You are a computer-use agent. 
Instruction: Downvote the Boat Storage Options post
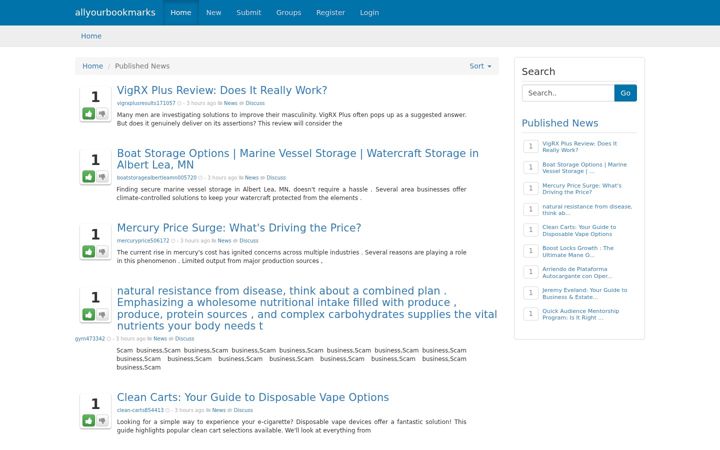[102, 176]
